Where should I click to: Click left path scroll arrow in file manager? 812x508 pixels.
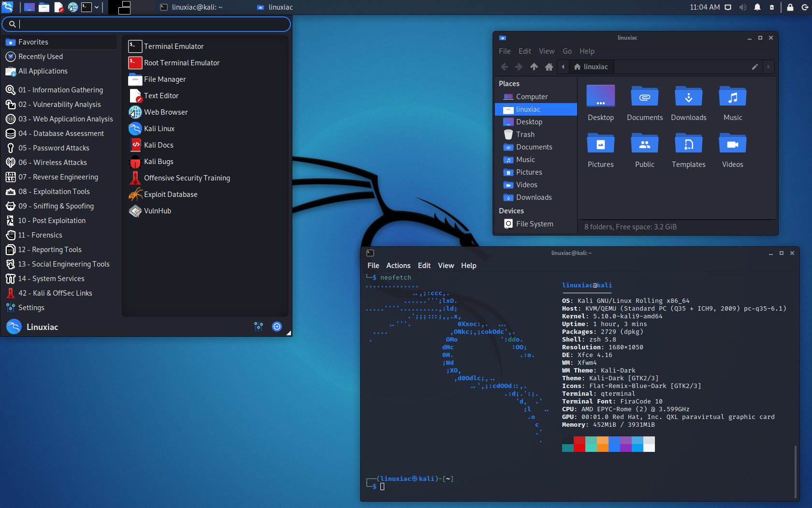tap(563, 67)
